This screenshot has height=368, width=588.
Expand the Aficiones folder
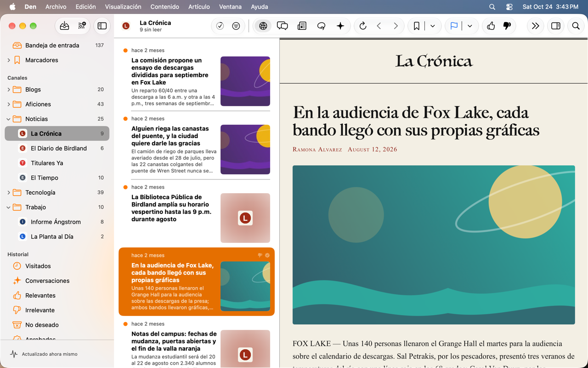[9, 104]
